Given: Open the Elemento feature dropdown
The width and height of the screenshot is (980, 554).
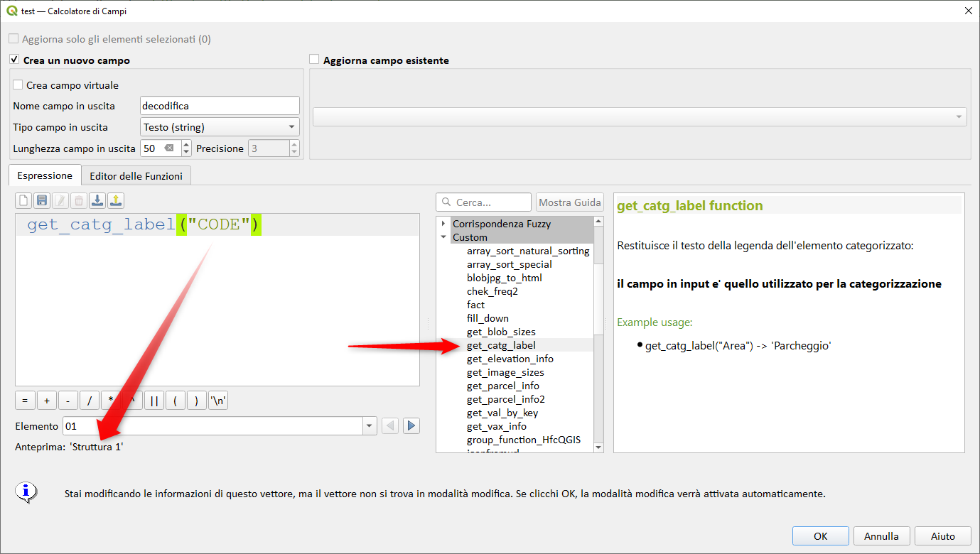Looking at the screenshot, I should point(370,426).
